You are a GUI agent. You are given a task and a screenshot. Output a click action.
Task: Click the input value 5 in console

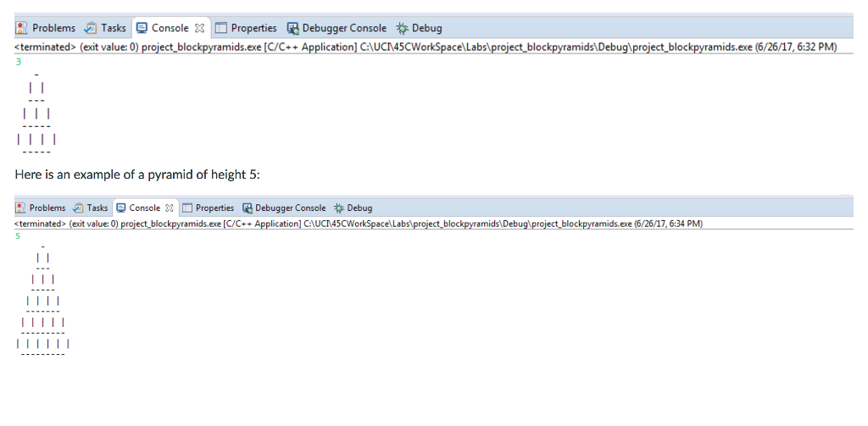(18, 236)
